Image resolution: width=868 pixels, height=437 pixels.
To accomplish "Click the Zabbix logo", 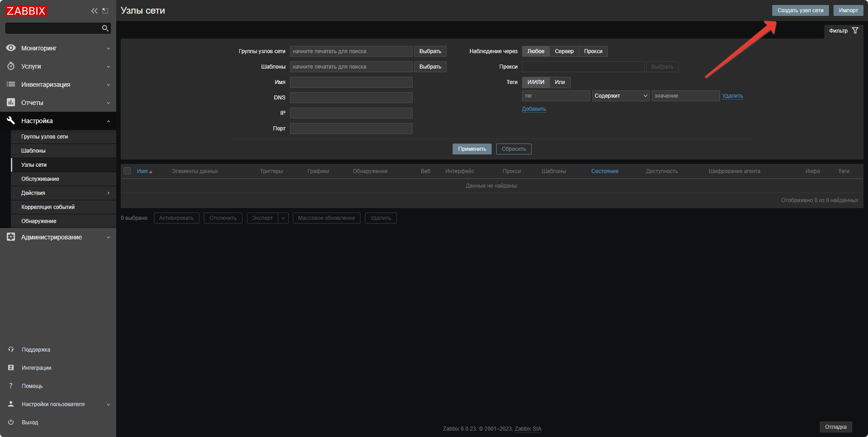I will (26, 11).
